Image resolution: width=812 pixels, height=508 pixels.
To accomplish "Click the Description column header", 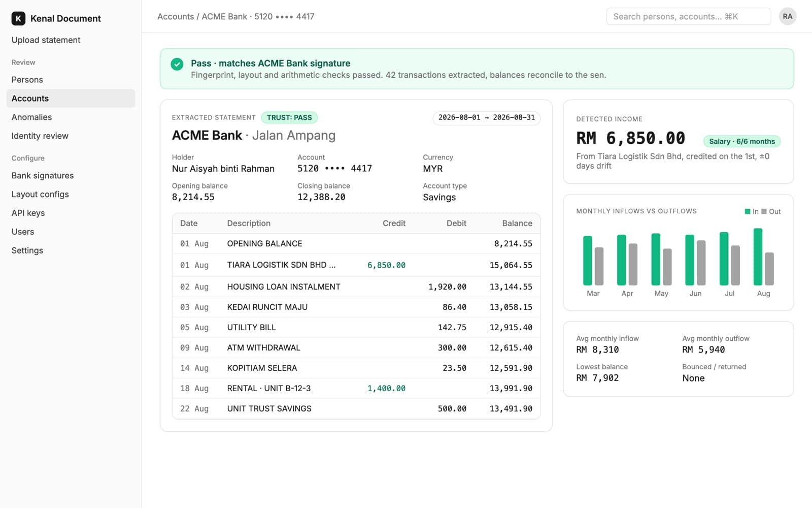I will (249, 224).
